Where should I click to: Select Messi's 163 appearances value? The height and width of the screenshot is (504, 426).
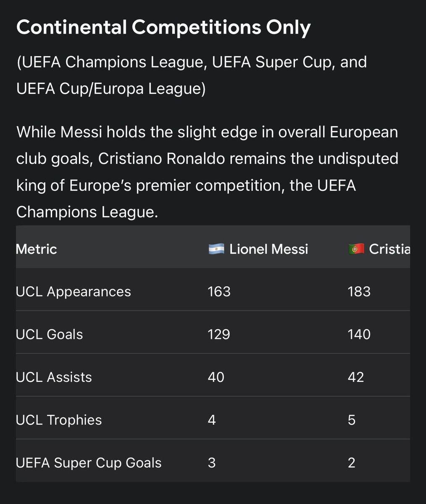click(219, 291)
